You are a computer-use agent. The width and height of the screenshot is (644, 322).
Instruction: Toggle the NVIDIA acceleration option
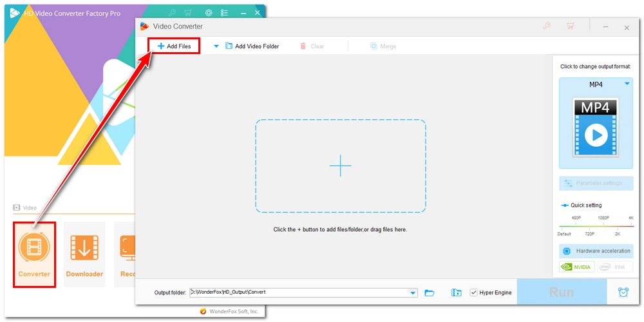pos(576,267)
